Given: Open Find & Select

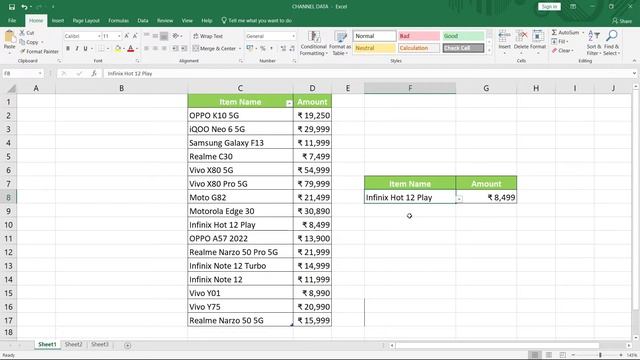Looking at the screenshot, I should pyautogui.click(x=611, y=42).
